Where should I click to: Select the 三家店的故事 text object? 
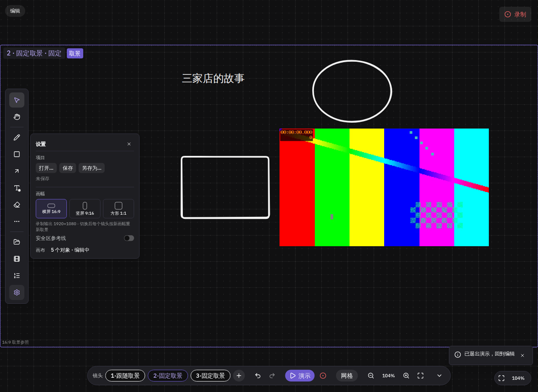click(213, 79)
